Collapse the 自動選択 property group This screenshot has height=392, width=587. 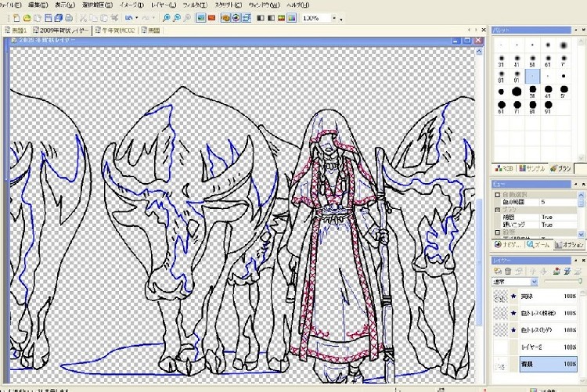tap(496, 194)
